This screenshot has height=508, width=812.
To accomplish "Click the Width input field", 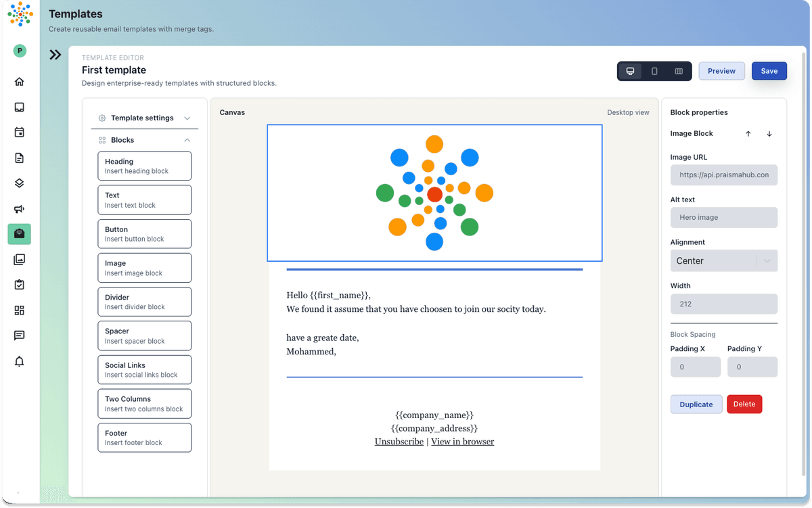I will coord(723,304).
